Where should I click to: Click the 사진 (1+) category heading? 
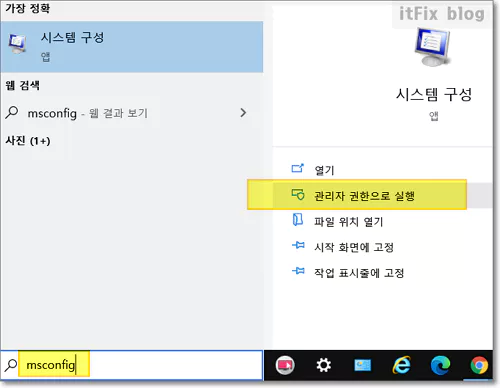[x=28, y=141]
